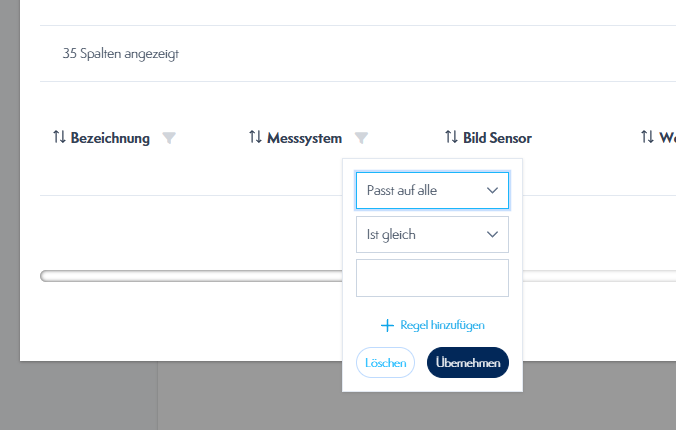Expand the chevron on "Passt auf alle"
This screenshot has height=430, width=676.
pyautogui.click(x=492, y=190)
